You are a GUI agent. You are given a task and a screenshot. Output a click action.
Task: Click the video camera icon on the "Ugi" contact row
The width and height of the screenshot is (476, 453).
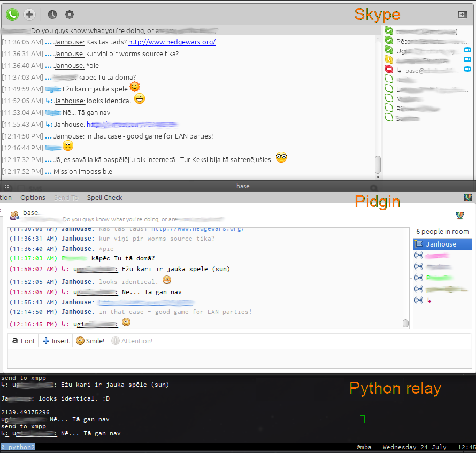(467, 50)
